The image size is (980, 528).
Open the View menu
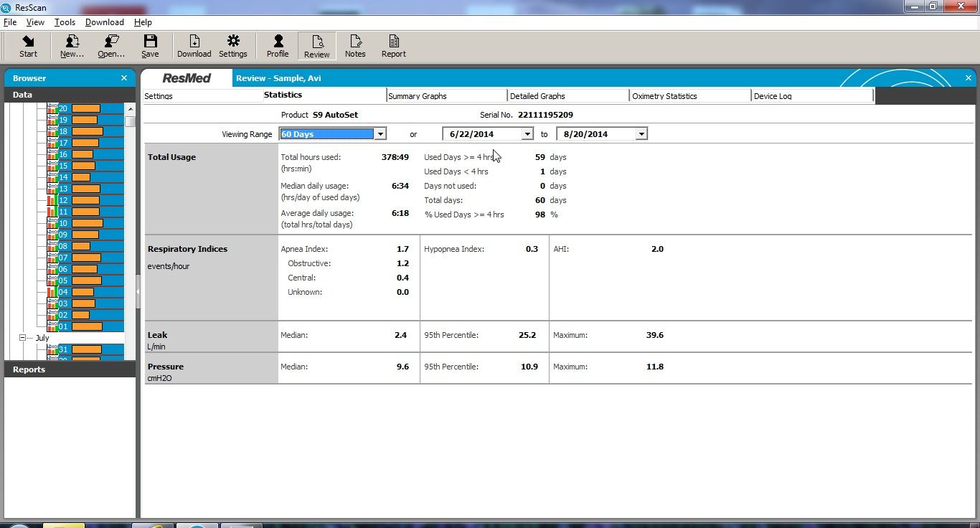pos(35,22)
